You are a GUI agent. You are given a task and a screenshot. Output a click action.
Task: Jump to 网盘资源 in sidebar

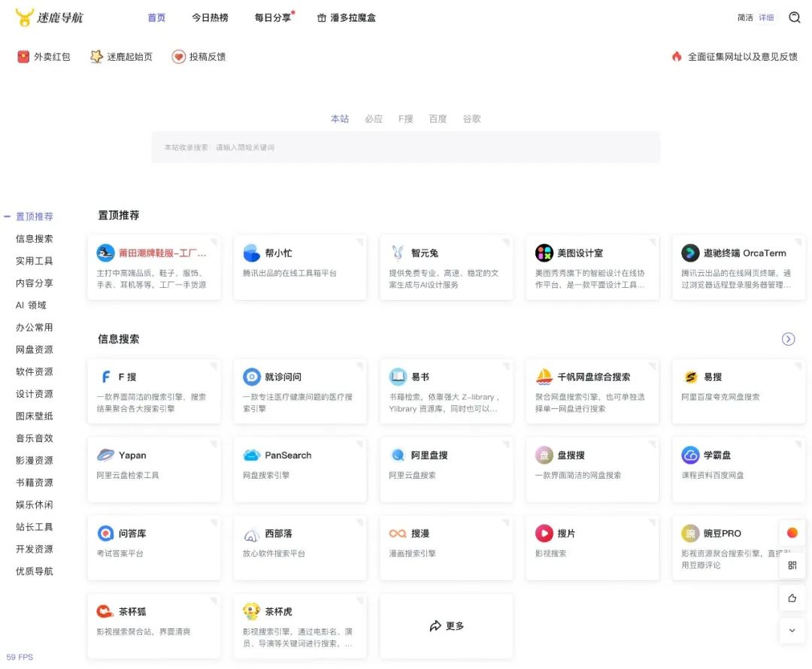point(34,350)
